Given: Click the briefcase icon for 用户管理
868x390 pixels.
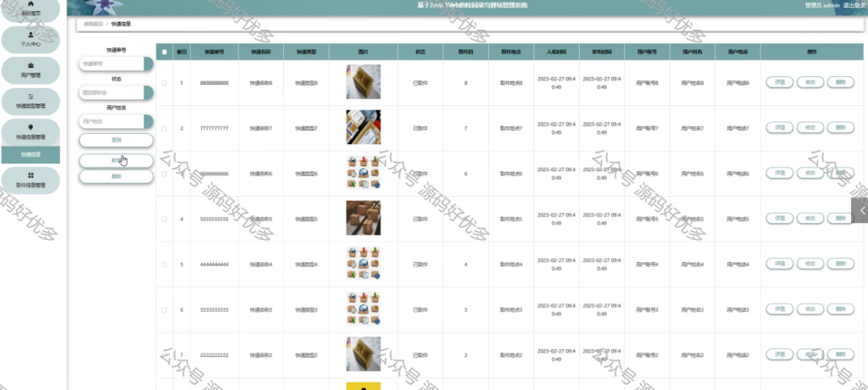Looking at the screenshot, I should 31,65.
